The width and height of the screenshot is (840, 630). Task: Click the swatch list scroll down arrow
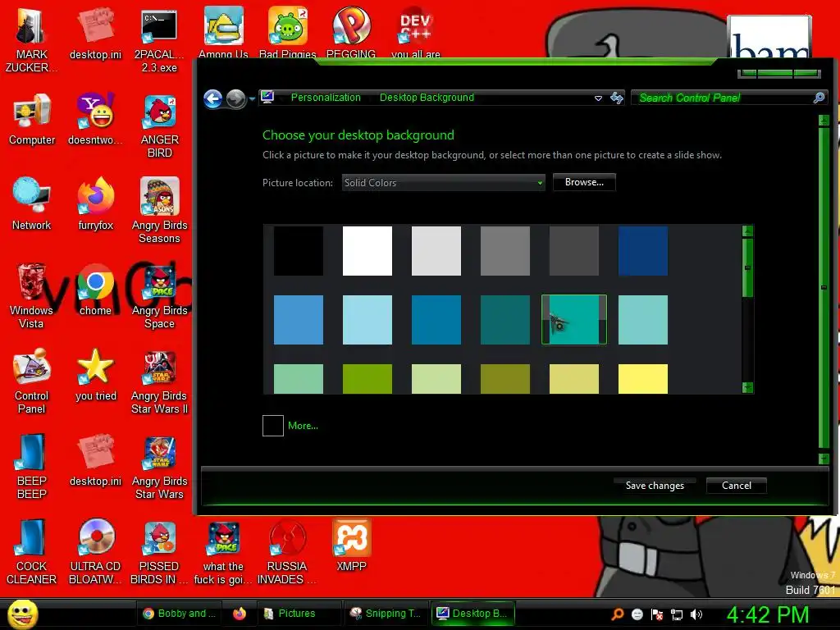pyautogui.click(x=747, y=387)
